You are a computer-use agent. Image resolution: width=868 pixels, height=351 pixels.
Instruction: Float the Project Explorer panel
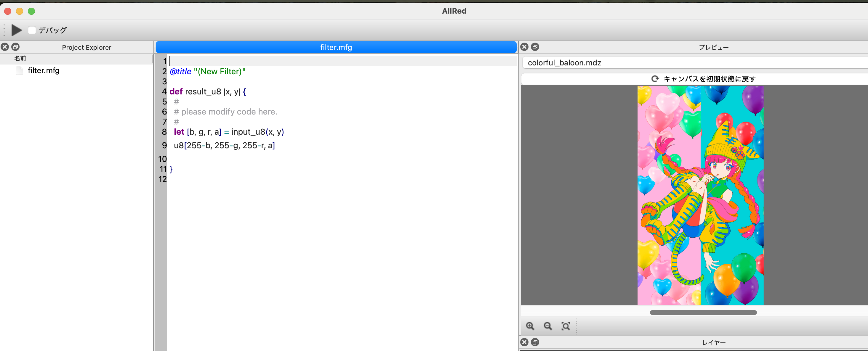point(15,47)
